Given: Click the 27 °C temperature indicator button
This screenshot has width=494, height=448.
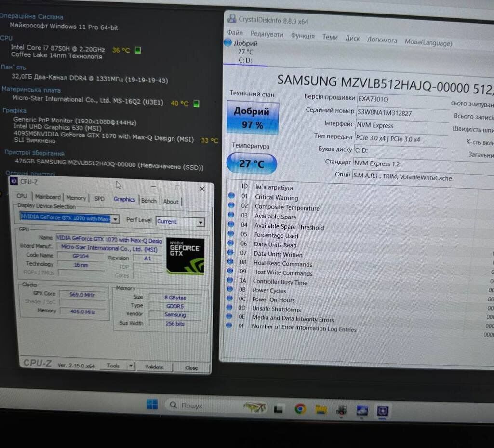Looking at the screenshot, I should click(x=252, y=163).
